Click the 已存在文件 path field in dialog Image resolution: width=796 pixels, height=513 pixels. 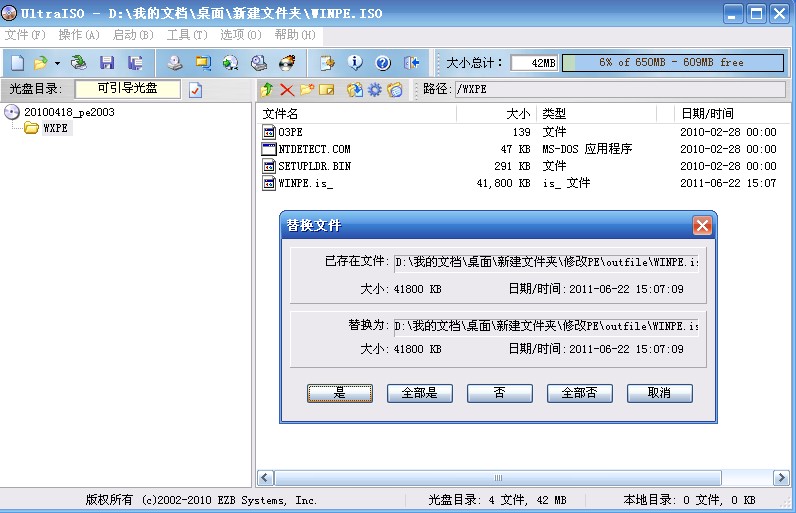[x=547, y=262]
